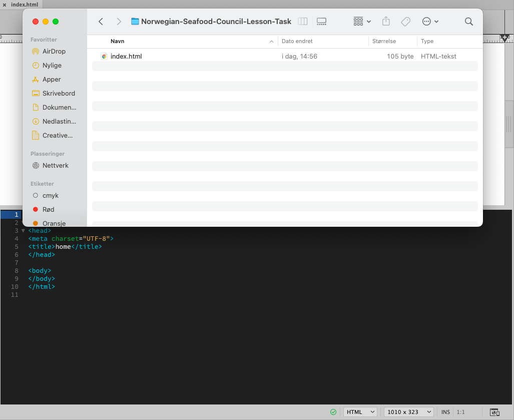This screenshot has height=420, width=514.
Task: Click the gallery view icon in Finder toolbar
Action: pos(322,22)
